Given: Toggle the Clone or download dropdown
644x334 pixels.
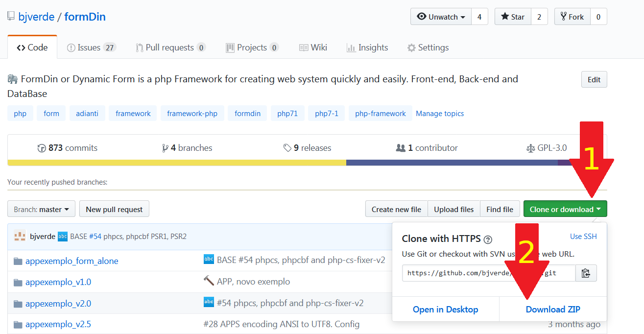Looking at the screenshot, I should click(x=565, y=209).
